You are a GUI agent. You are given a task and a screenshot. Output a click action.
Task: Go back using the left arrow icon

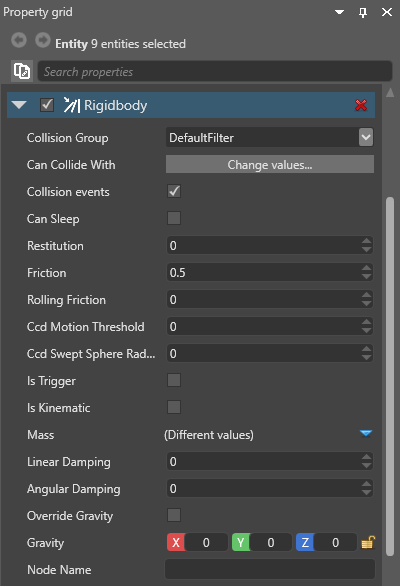19,40
